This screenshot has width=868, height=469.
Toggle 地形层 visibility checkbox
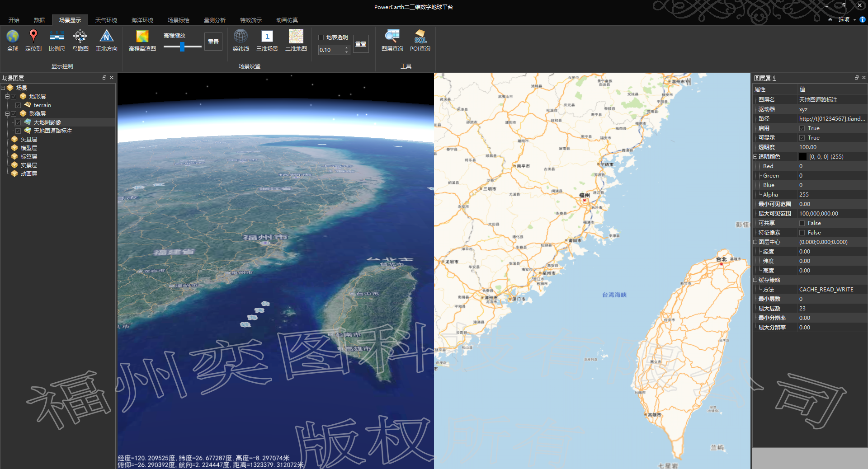click(14, 97)
